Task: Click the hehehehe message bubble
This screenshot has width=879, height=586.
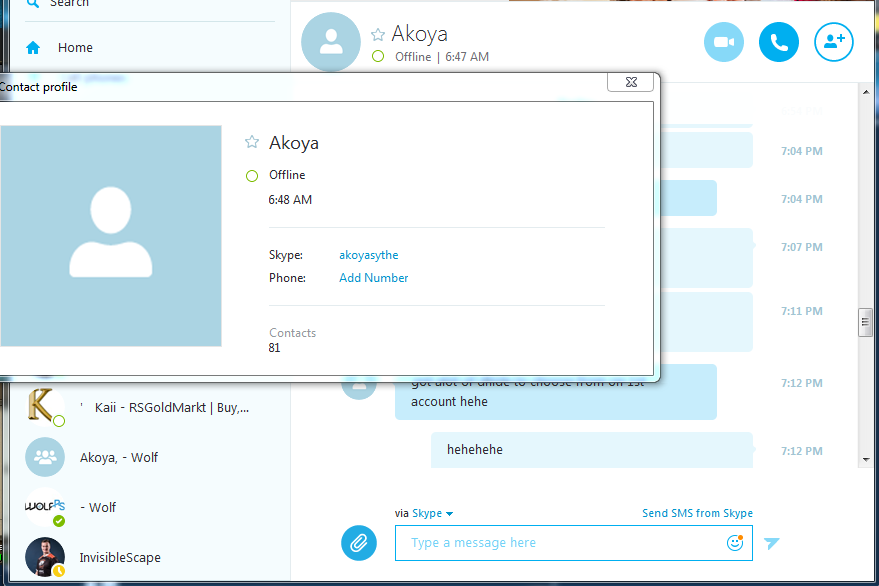Action: click(x=592, y=450)
